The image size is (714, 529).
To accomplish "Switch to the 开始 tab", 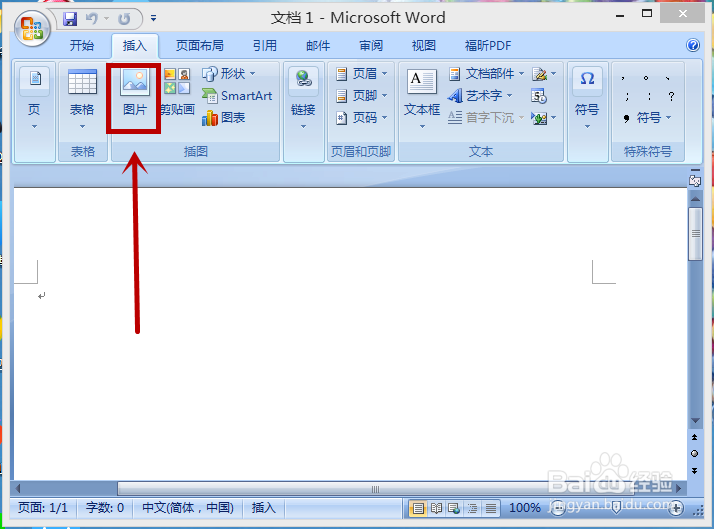I will tap(82, 46).
